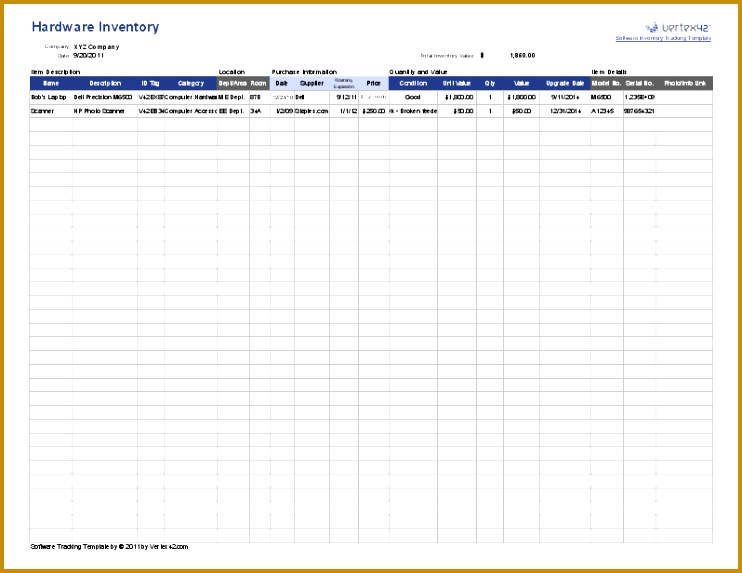742x573 pixels.
Task: Click the Condition column header
Action: (413, 83)
